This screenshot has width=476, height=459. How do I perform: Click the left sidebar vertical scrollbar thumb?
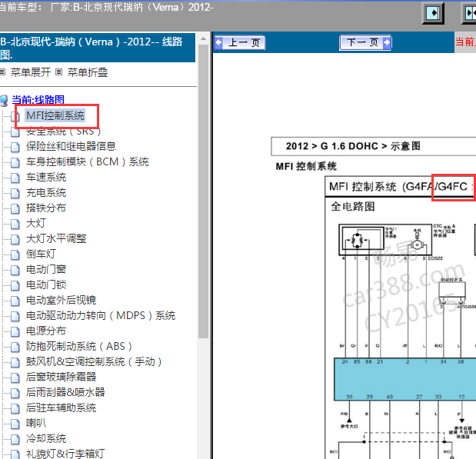pos(203,191)
